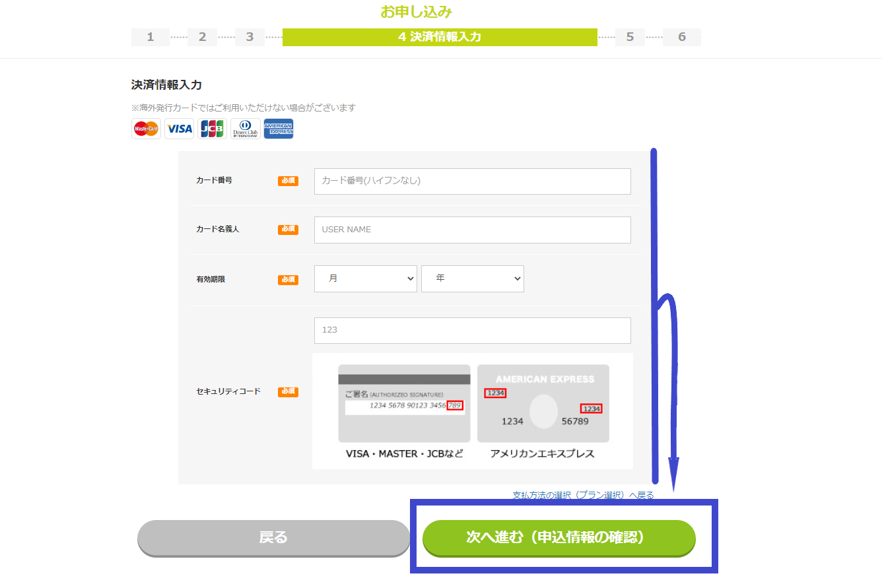Click the 必須 badge beside 有効期限
The height and width of the screenshot is (588, 882).
tap(288, 280)
